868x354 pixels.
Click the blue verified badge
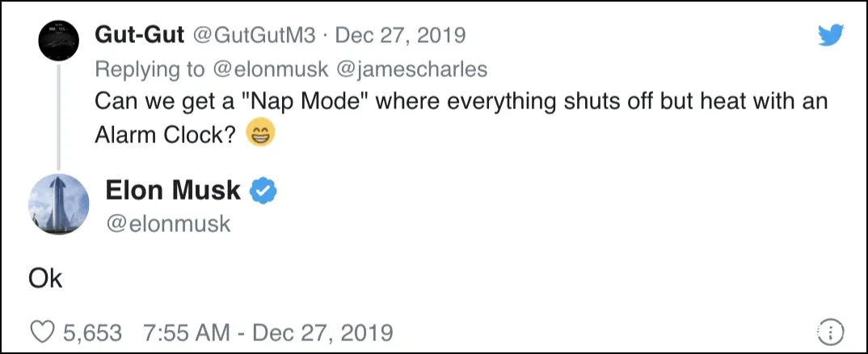(263, 191)
